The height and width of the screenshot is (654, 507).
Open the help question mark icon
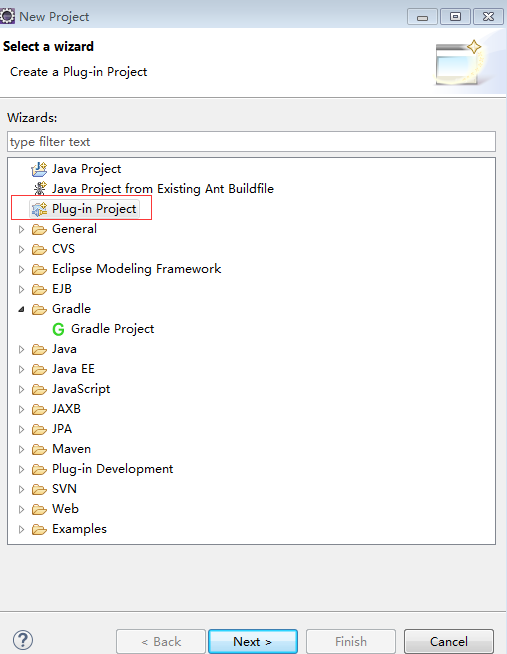click(x=23, y=640)
